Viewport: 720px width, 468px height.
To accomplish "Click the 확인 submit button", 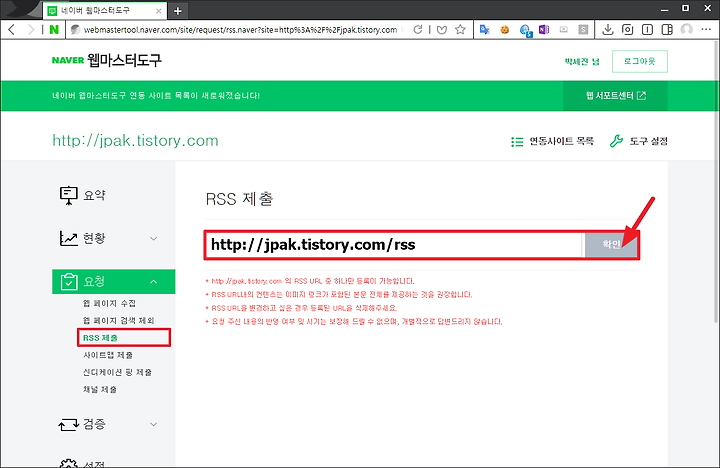I will point(611,245).
